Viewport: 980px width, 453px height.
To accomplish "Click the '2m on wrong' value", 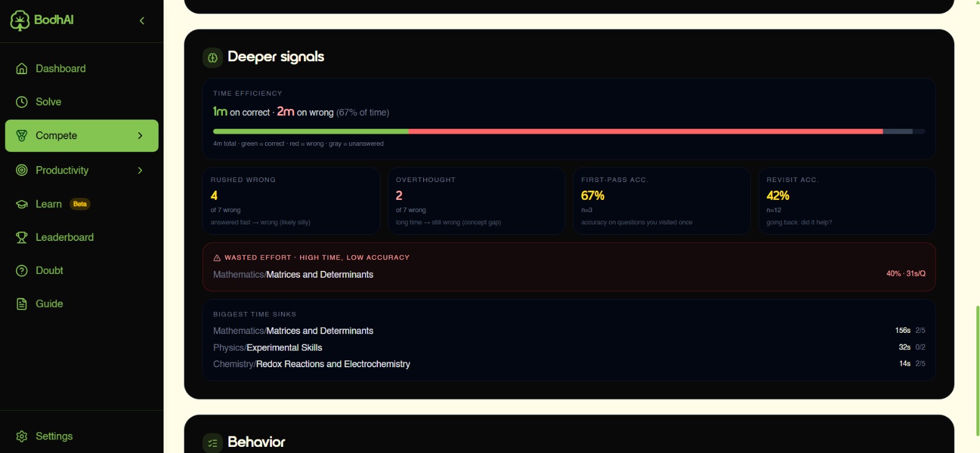I will (x=305, y=112).
